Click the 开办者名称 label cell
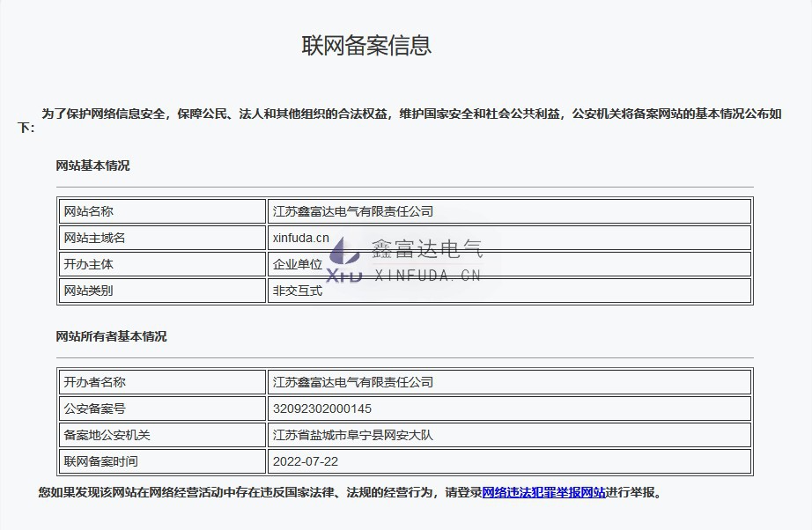Viewport: 812px width, 530px height. coord(163,382)
